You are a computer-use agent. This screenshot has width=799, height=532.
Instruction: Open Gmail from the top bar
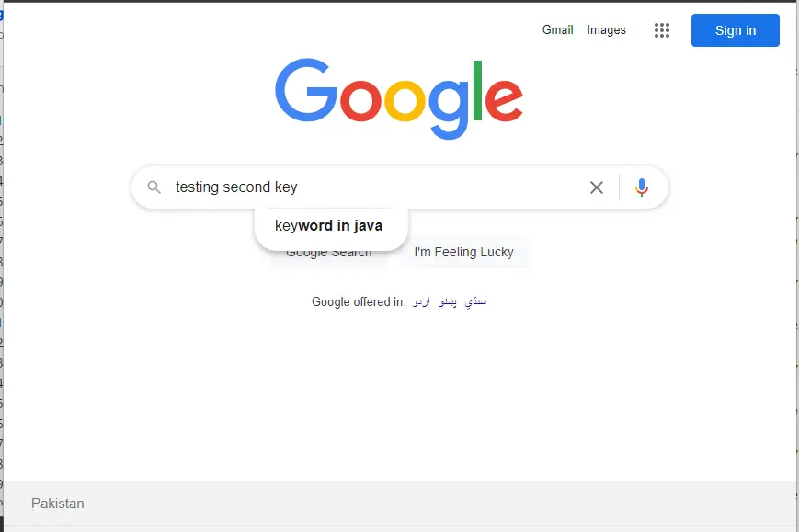point(557,30)
